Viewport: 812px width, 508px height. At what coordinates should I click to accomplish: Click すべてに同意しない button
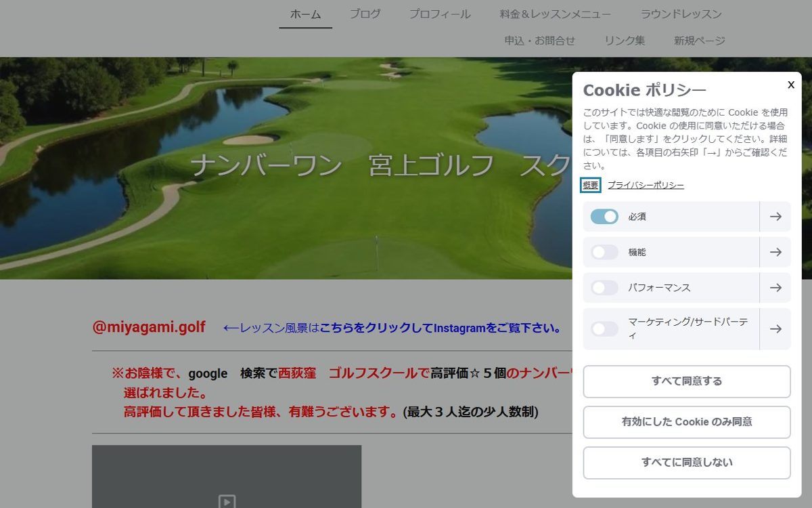pos(687,463)
